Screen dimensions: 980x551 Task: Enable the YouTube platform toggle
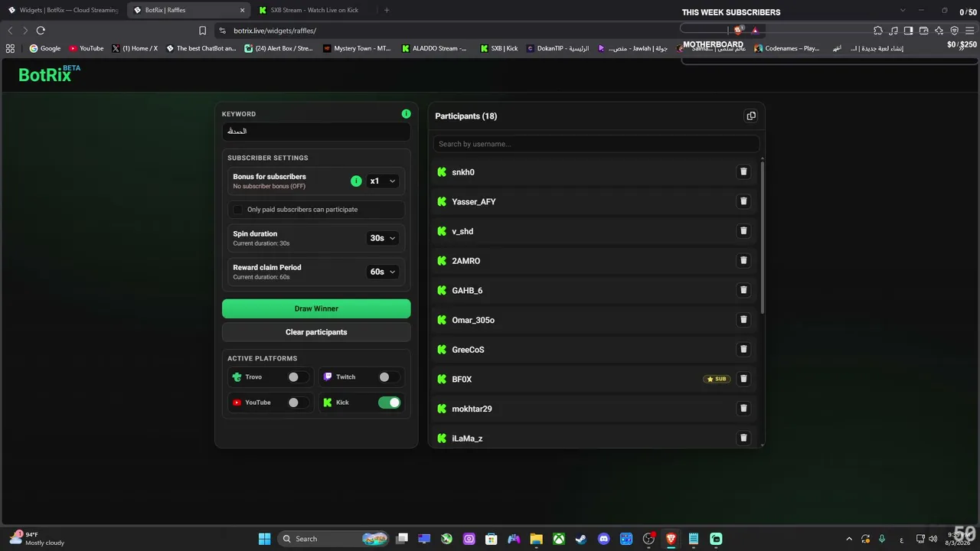(x=297, y=403)
